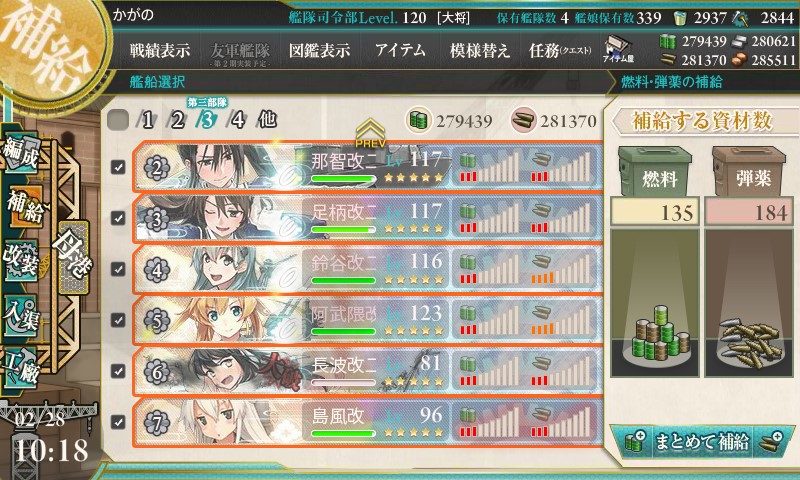Screen dimensions: 800x480
Task: Open the 図鑑表示 encyclopedia button
Action: point(319,50)
